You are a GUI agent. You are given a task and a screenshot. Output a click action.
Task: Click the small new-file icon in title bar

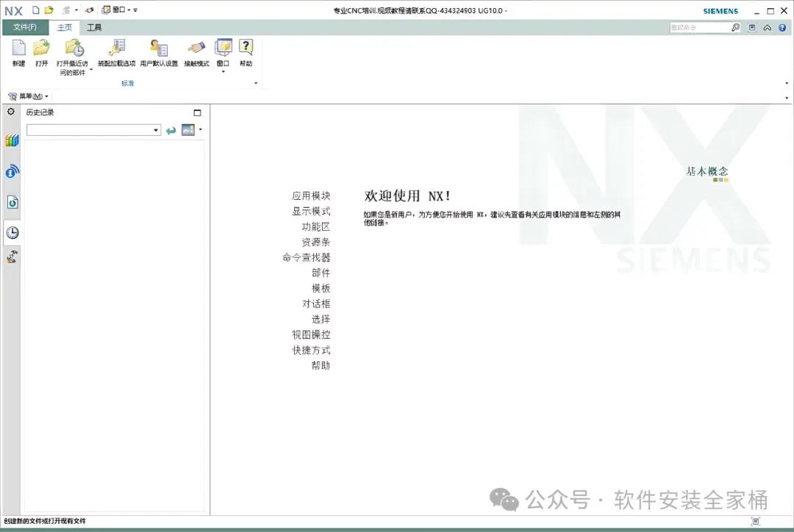[36, 10]
